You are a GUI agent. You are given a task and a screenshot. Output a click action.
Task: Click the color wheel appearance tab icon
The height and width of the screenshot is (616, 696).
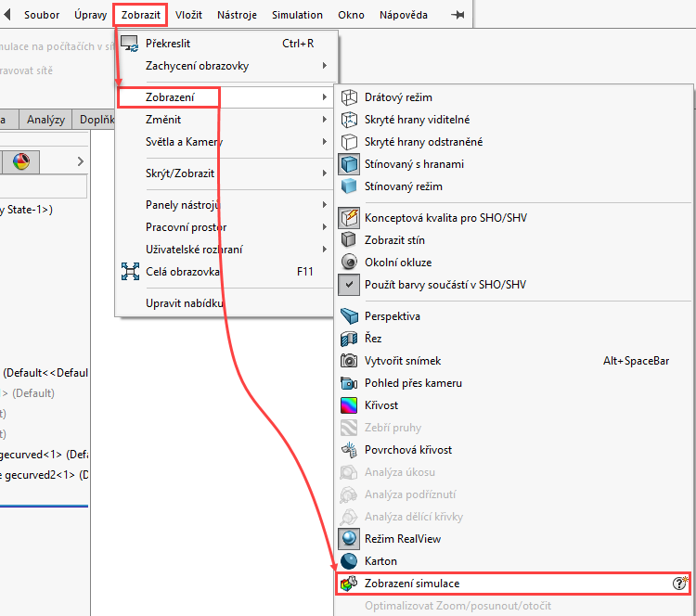pyautogui.click(x=20, y=161)
